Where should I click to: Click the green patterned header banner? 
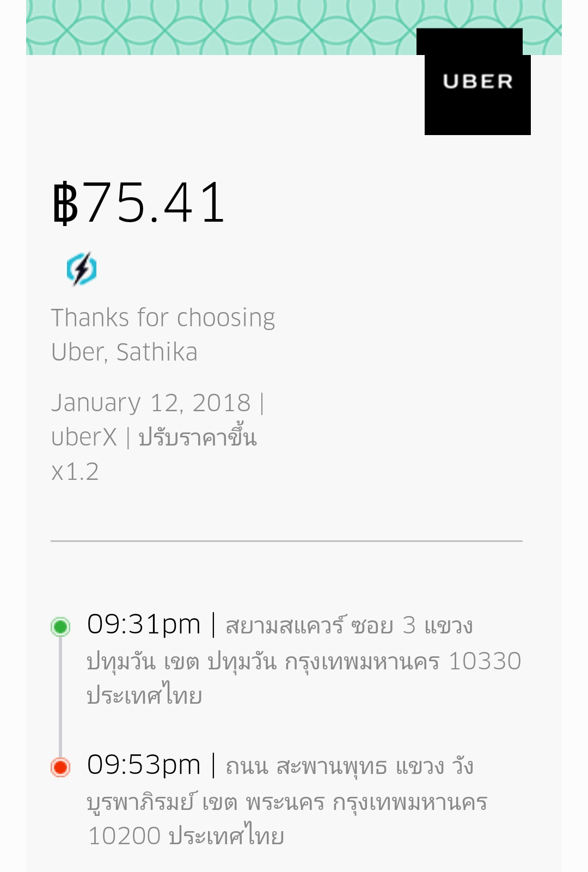point(218,27)
